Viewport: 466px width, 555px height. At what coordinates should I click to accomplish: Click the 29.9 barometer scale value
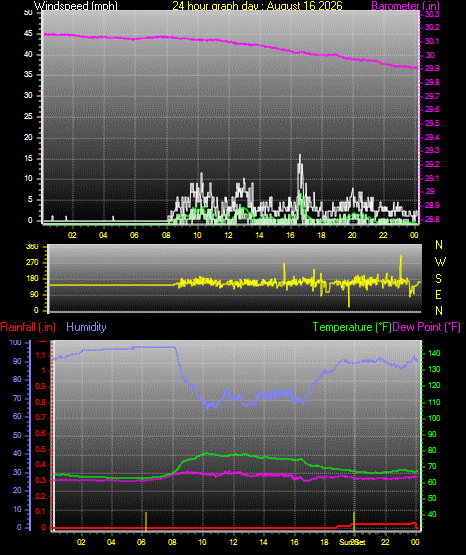point(432,68)
